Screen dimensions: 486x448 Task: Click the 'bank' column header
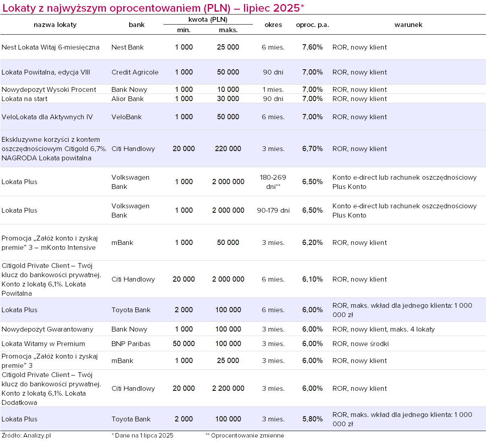coord(136,25)
